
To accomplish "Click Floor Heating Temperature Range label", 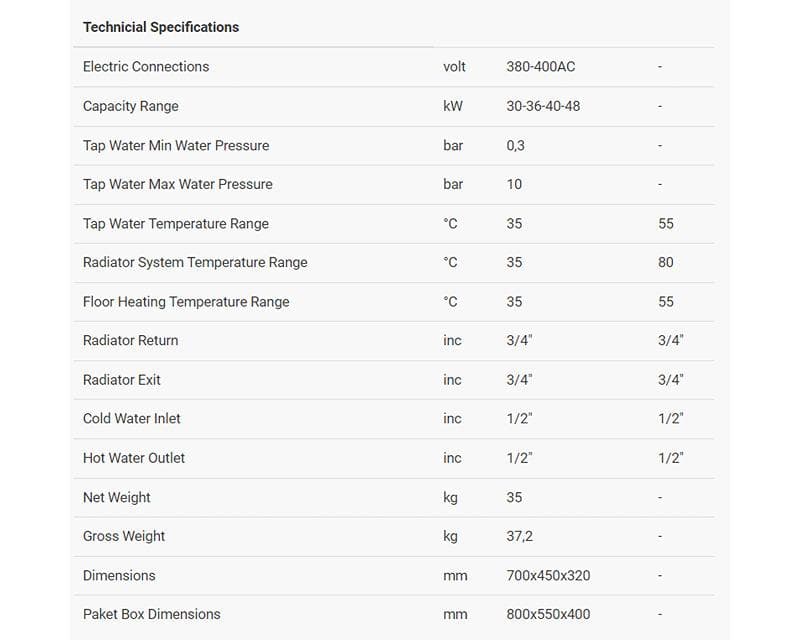I will [x=186, y=301].
